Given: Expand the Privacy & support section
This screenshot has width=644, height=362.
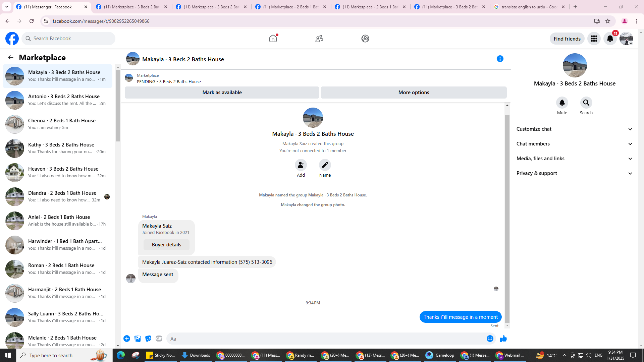Looking at the screenshot, I should [x=575, y=173].
